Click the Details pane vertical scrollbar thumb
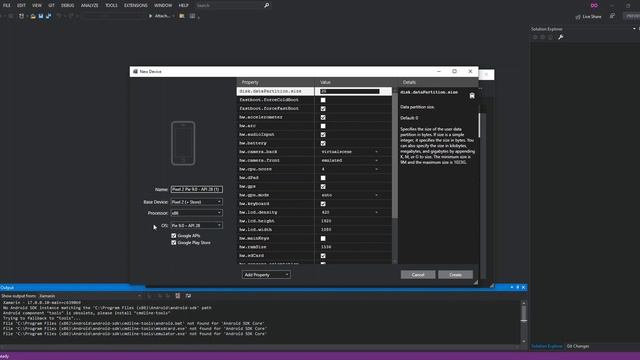 [x=479, y=124]
